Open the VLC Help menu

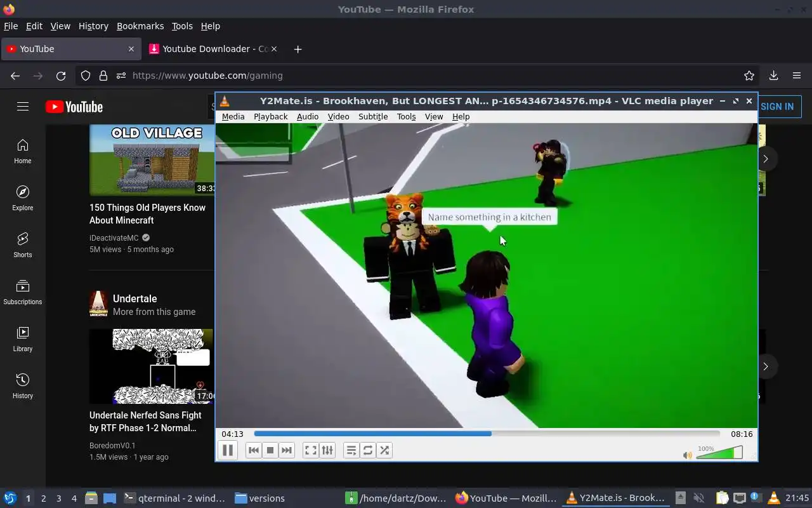(x=461, y=117)
